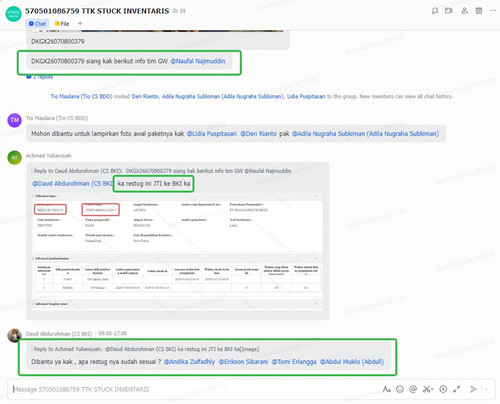The image size is (500, 404).
Task: Switch to the File tab
Action: pyautogui.click(x=62, y=24)
